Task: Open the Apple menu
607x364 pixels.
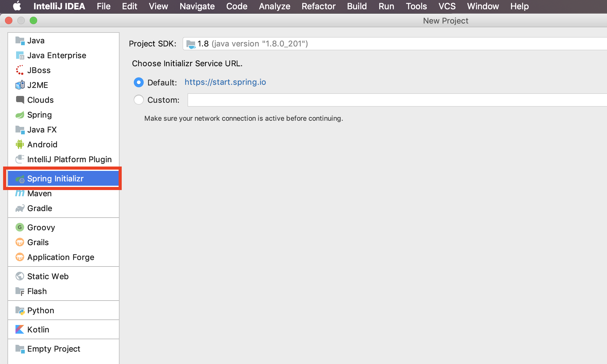Action: pyautogui.click(x=17, y=6)
